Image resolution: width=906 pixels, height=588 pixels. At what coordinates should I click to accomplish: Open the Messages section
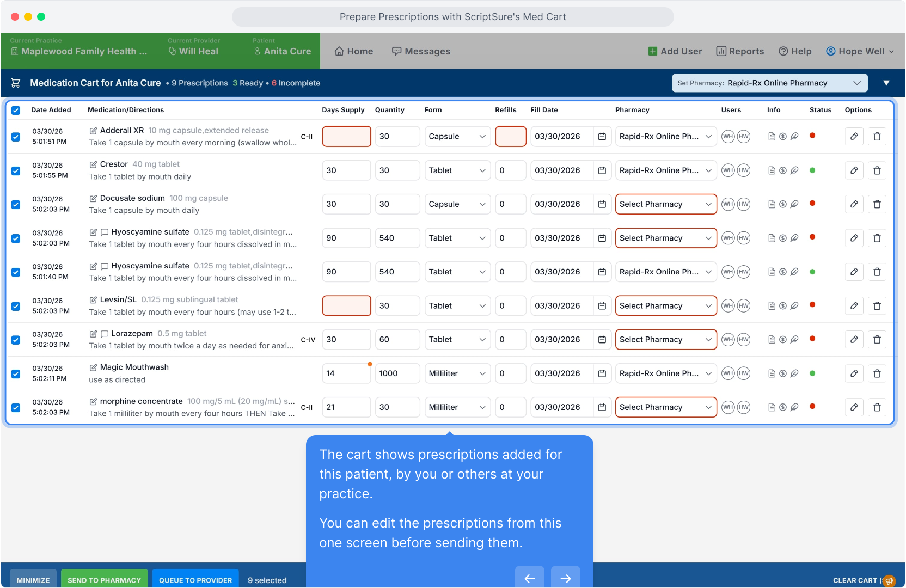[x=421, y=51]
